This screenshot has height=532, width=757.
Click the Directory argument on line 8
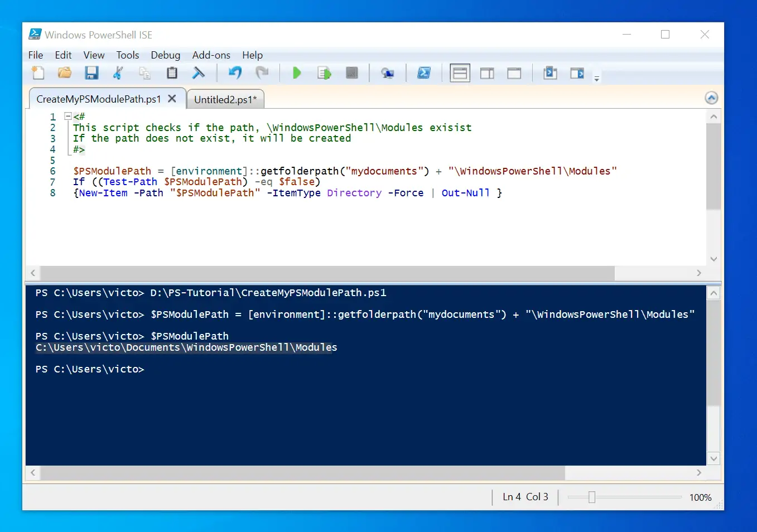pos(354,193)
